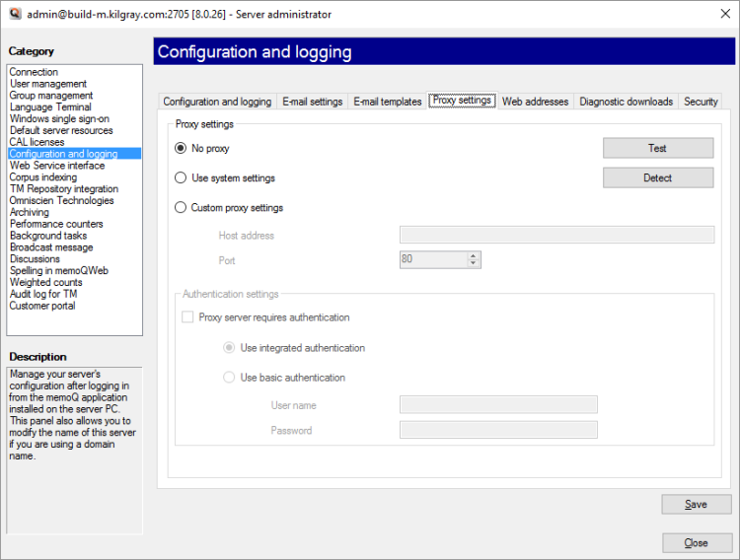Select the No proxy radio button
740x560 pixels.
point(181,148)
